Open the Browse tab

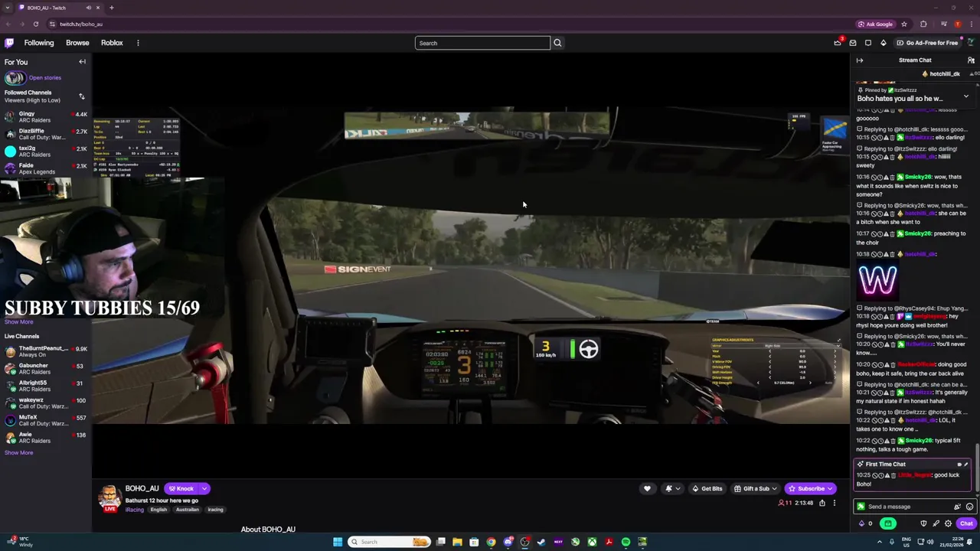77,43
